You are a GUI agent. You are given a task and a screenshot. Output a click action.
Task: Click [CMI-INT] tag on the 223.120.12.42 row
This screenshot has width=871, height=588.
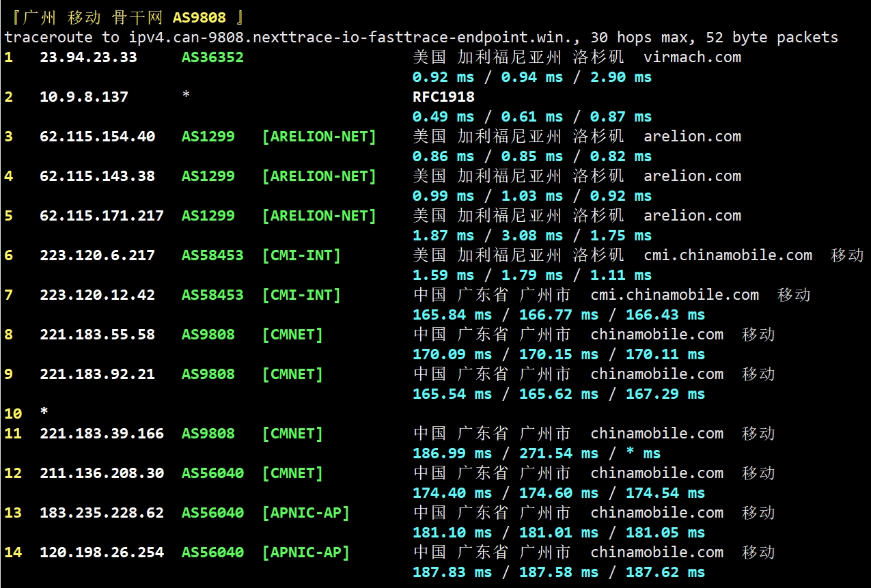301,295
